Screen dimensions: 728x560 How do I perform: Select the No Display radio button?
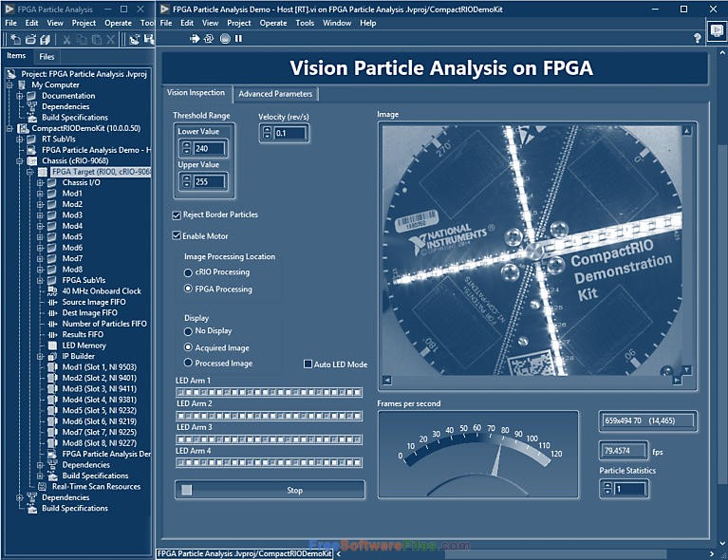188,331
